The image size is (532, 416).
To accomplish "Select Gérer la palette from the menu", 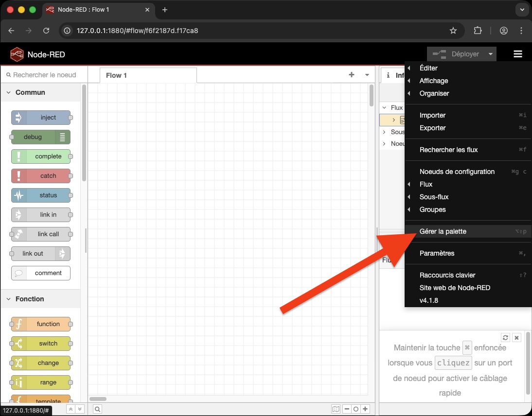I will [x=443, y=231].
